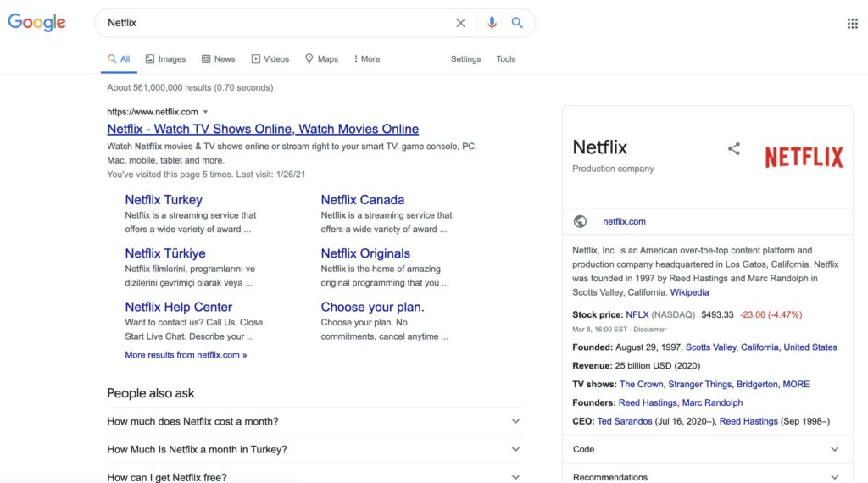Click 'More results from netflix.com' link
The height and width of the screenshot is (483, 868).
pos(186,355)
